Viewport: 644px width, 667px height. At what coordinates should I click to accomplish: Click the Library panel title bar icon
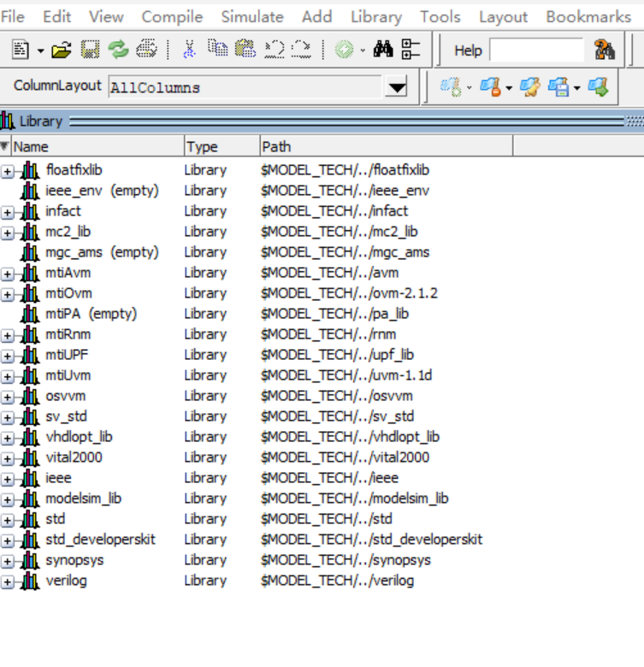pyautogui.click(x=7, y=121)
